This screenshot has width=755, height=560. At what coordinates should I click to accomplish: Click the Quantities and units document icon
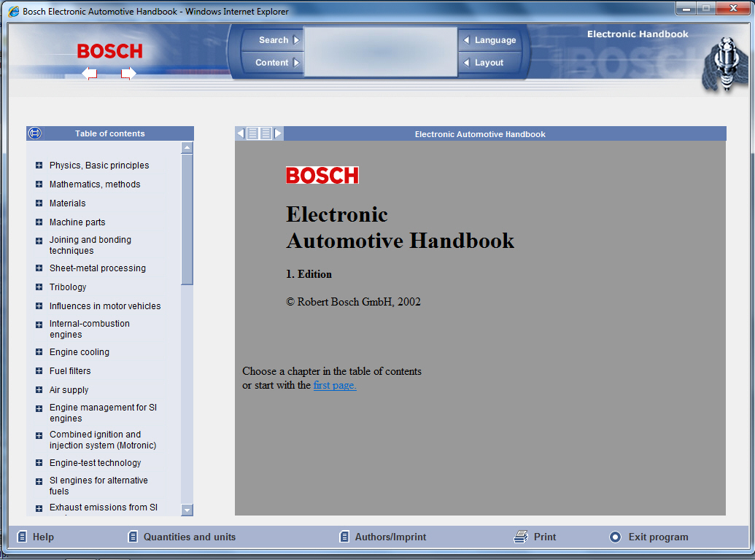(133, 537)
